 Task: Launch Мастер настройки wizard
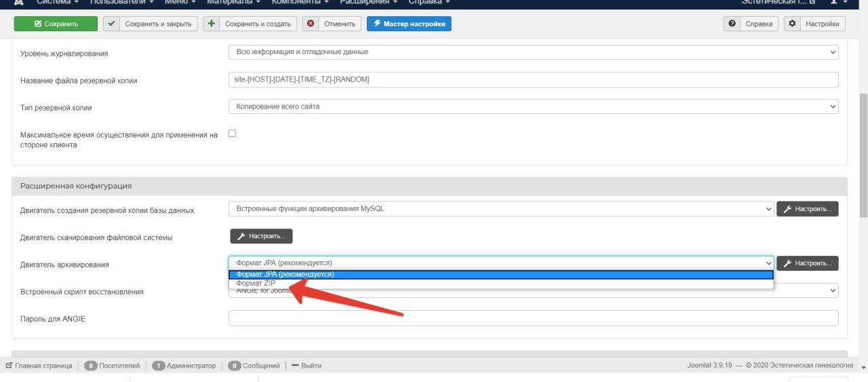409,24
